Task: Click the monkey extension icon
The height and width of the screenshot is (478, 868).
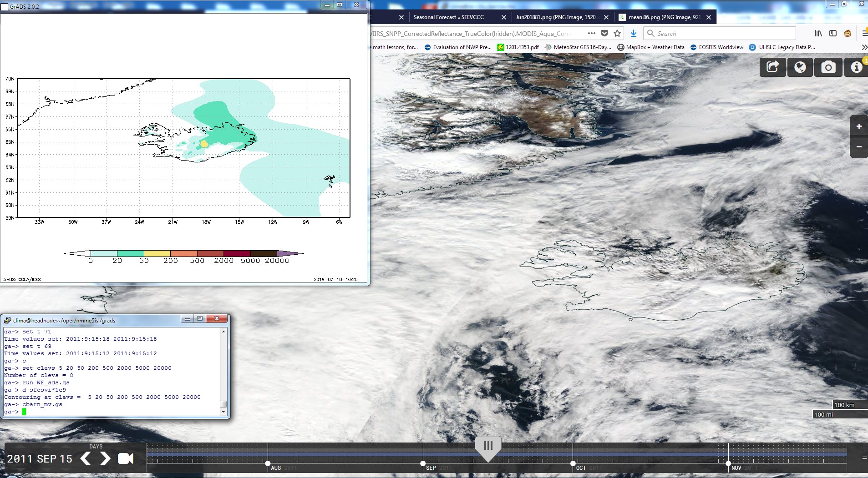Action: 848,33
